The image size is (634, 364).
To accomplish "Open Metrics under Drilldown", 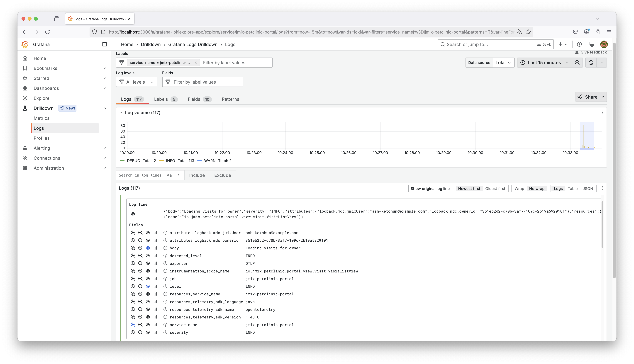I will coord(41,118).
